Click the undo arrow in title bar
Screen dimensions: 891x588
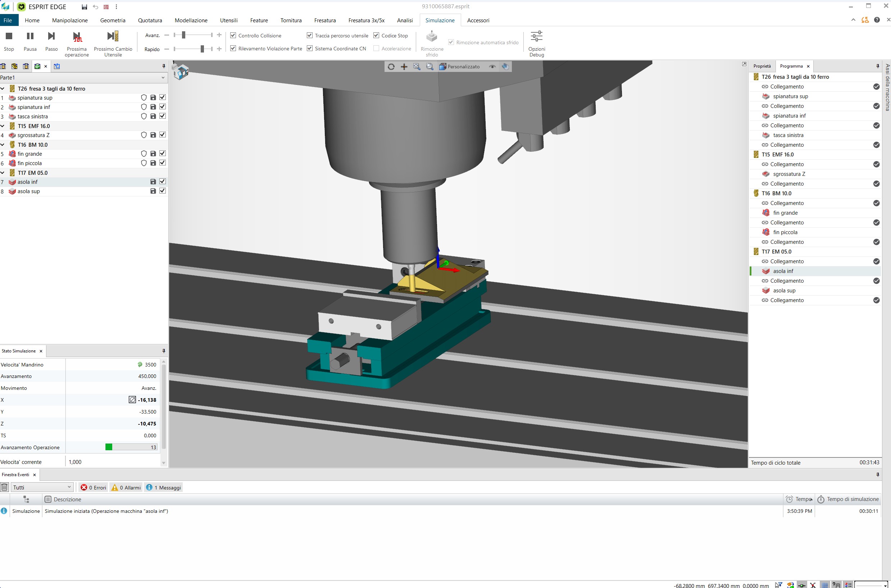pyautogui.click(x=96, y=7)
